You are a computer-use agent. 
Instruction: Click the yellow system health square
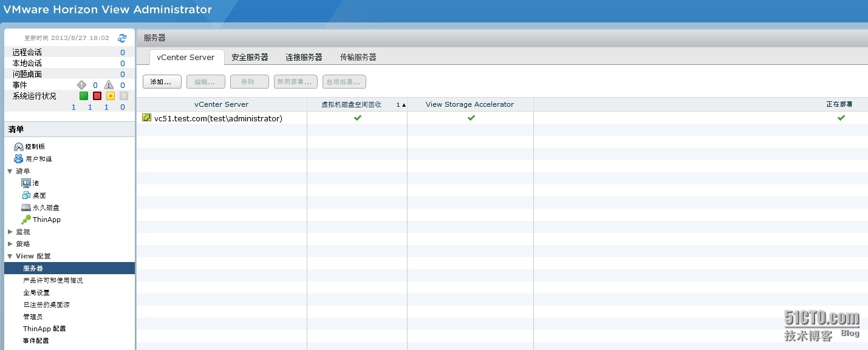coord(111,96)
